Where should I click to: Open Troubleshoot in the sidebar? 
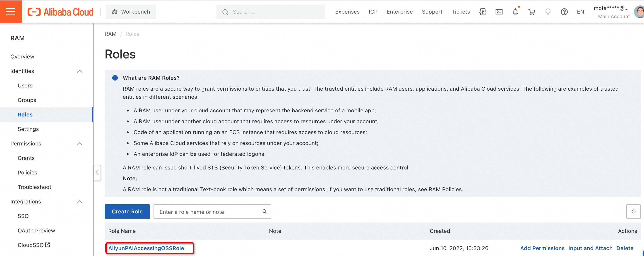tap(34, 187)
